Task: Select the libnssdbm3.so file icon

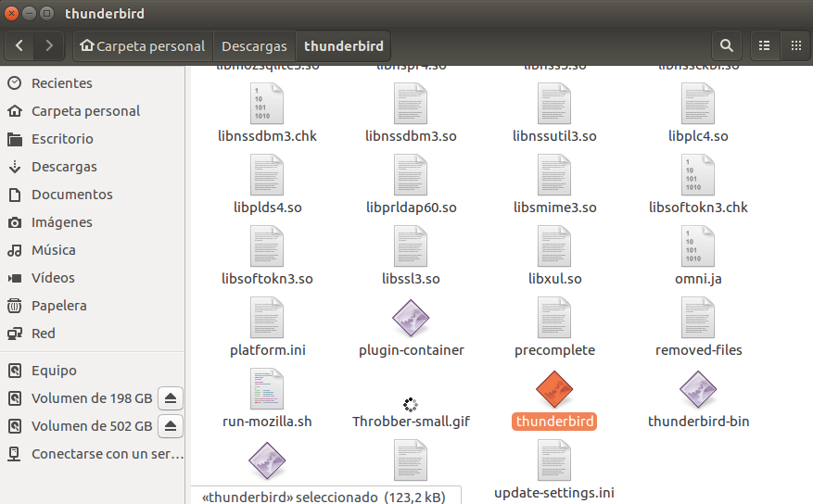Action: point(411,104)
